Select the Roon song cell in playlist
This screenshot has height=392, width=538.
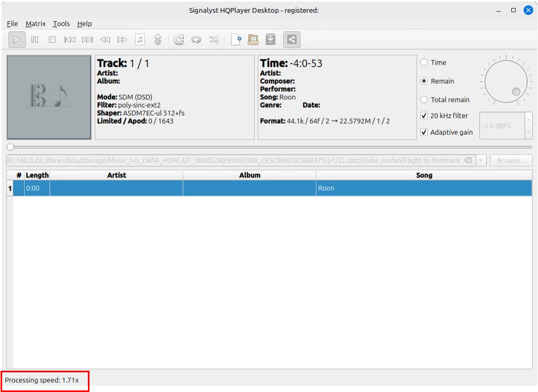(x=424, y=189)
